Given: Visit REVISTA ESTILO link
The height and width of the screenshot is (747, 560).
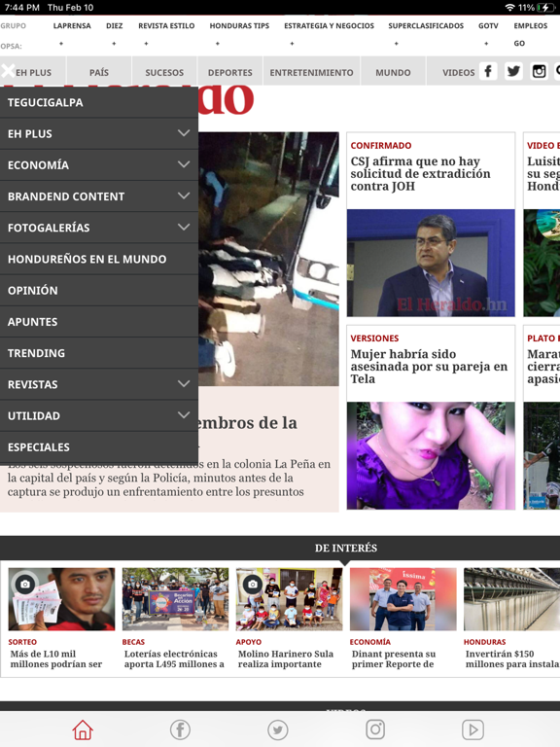Looking at the screenshot, I should coord(166,25).
